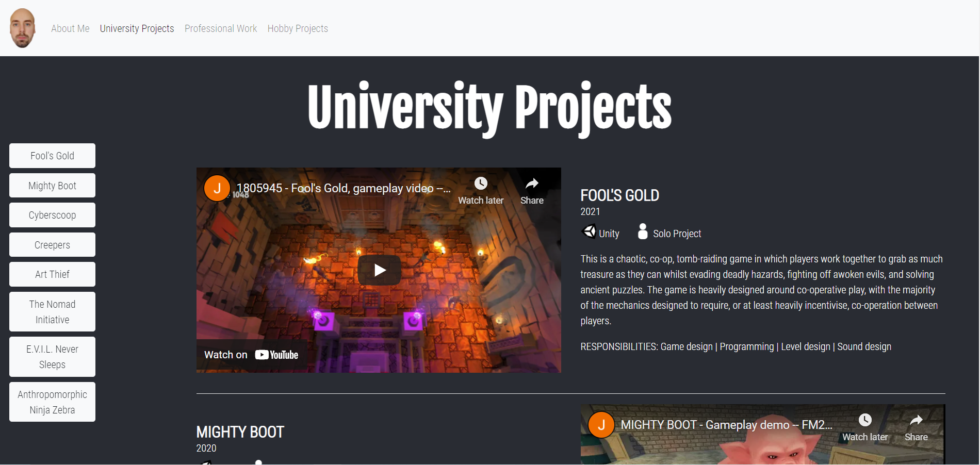Open the About Me page
The width and height of the screenshot is (980, 465).
pos(70,28)
